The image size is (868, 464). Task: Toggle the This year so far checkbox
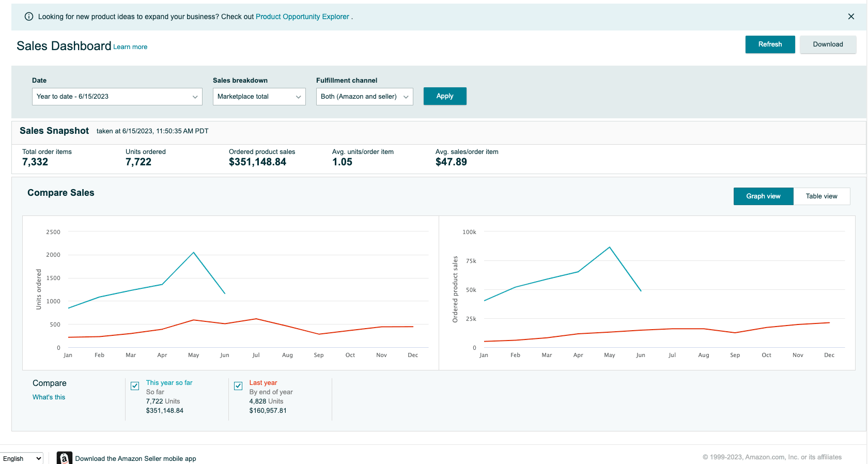(x=135, y=386)
